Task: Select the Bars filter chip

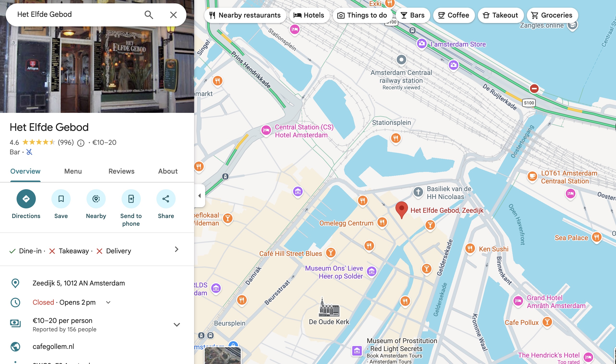Action: point(413,15)
